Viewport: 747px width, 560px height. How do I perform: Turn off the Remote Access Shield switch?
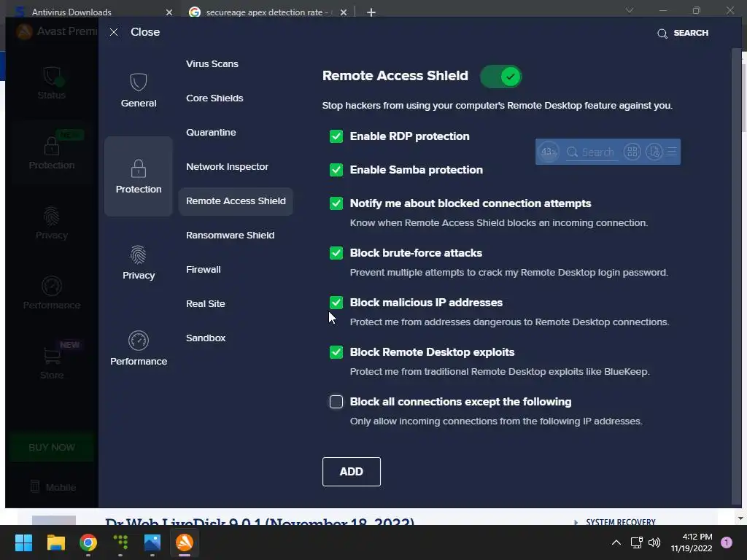(x=500, y=77)
